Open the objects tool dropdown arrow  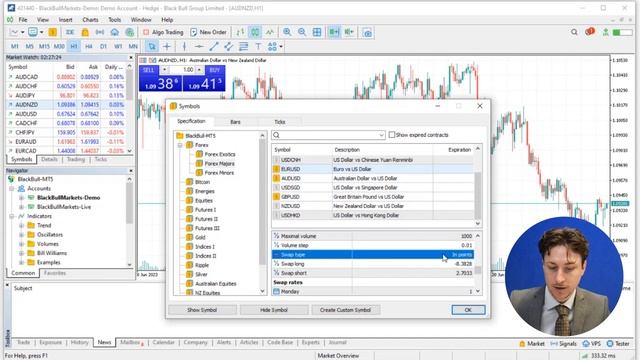click(x=281, y=47)
